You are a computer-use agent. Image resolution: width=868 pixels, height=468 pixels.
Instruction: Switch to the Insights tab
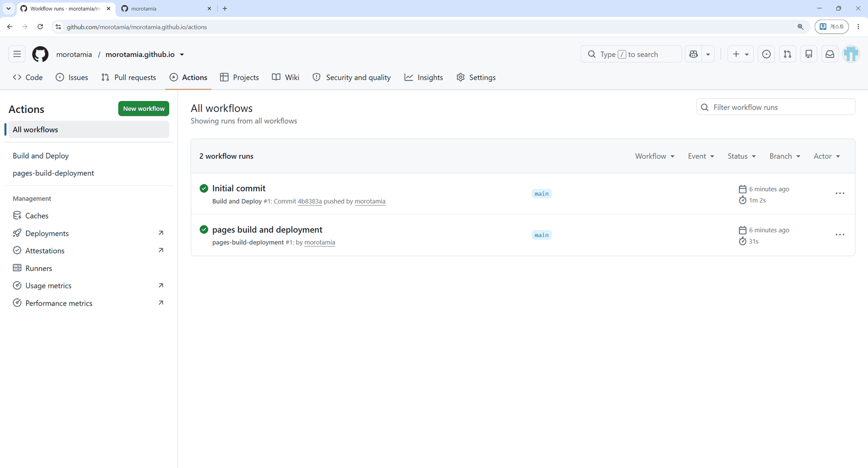point(424,78)
